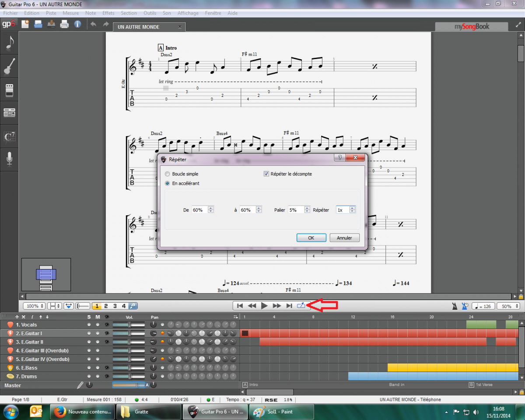The width and height of the screenshot is (525, 420).
Task: Open the Fichier menu
Action: point(10,13)
